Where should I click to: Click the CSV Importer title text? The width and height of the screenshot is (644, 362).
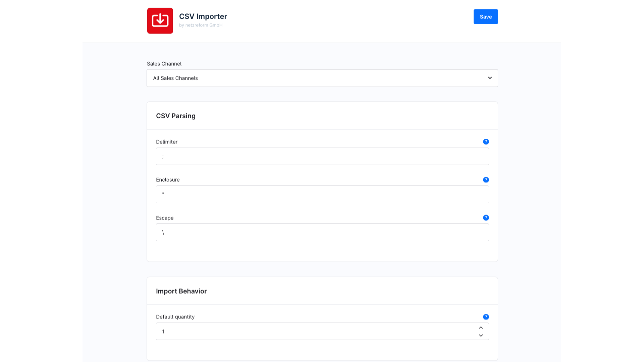tap(203, 16)
